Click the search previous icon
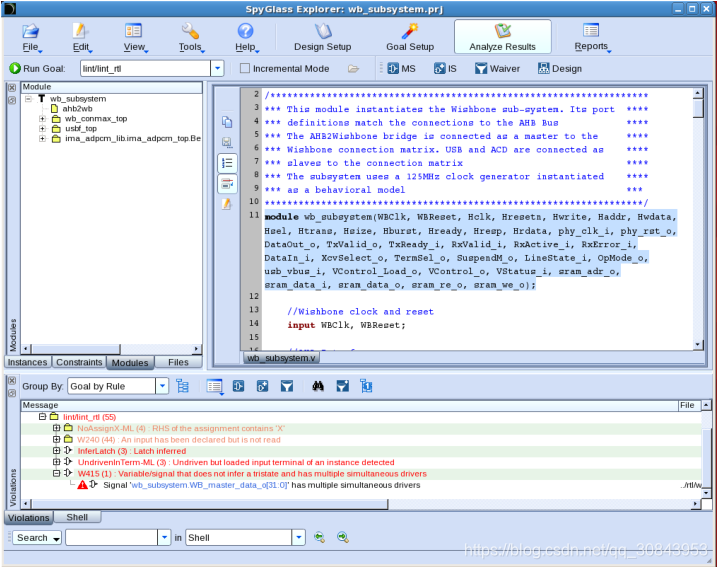Viewport: 718px width, 569px height. pyautogui.click(x=319, y=537)
